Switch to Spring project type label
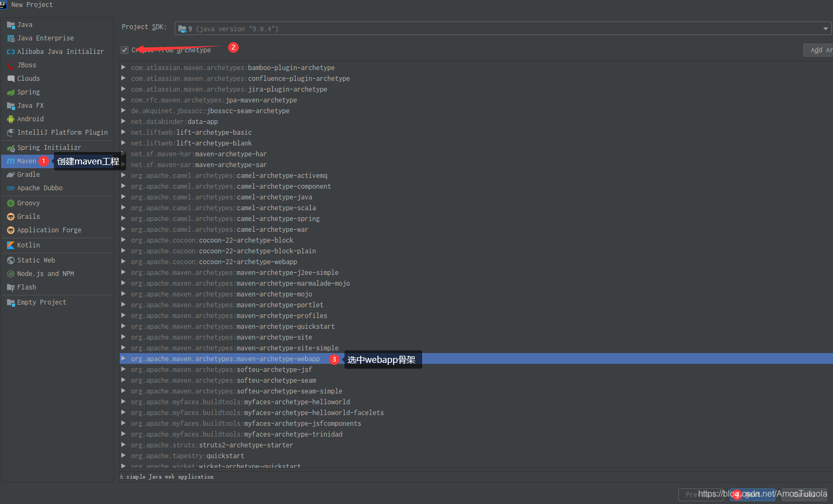 29,92
